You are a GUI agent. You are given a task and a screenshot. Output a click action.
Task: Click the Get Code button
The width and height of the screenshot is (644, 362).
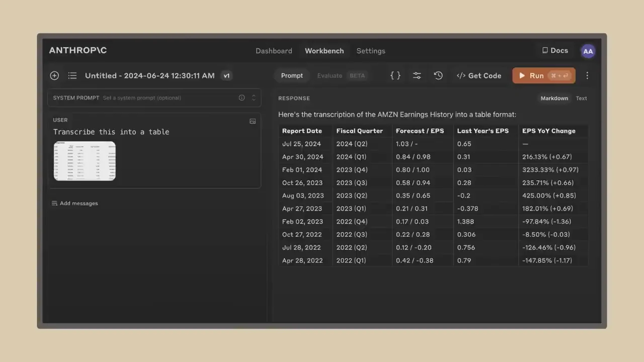479,75
